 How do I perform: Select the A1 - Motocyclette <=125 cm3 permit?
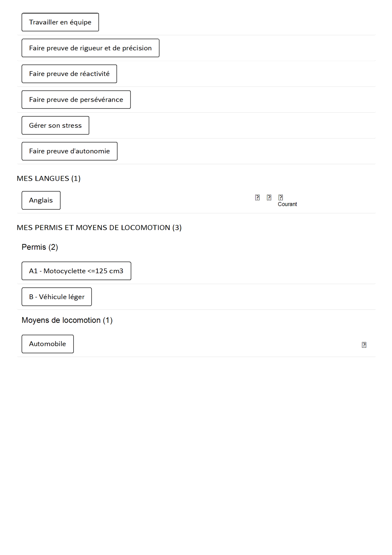[76, 271]
